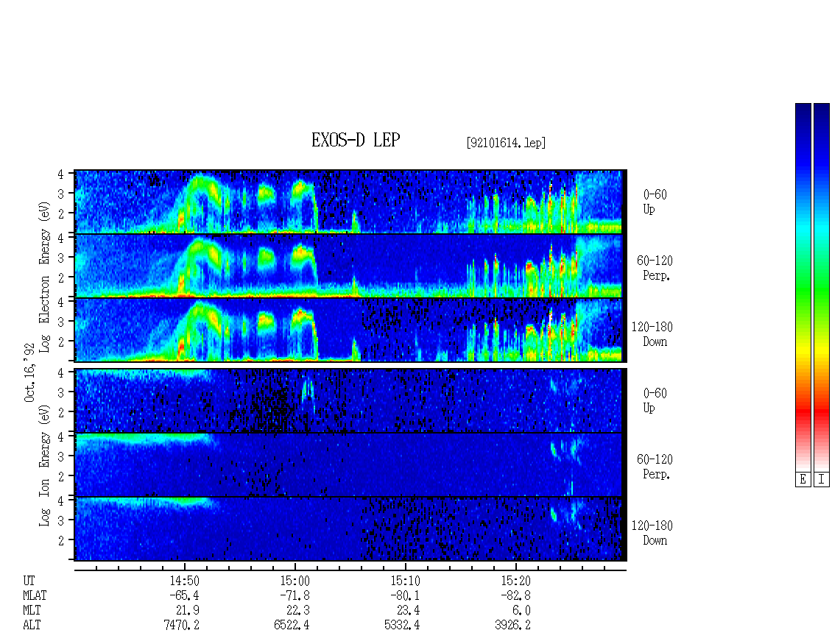This screenshot has width=832, height=644.
Task: Select the UT row label
Action: [x=29, y=581]
